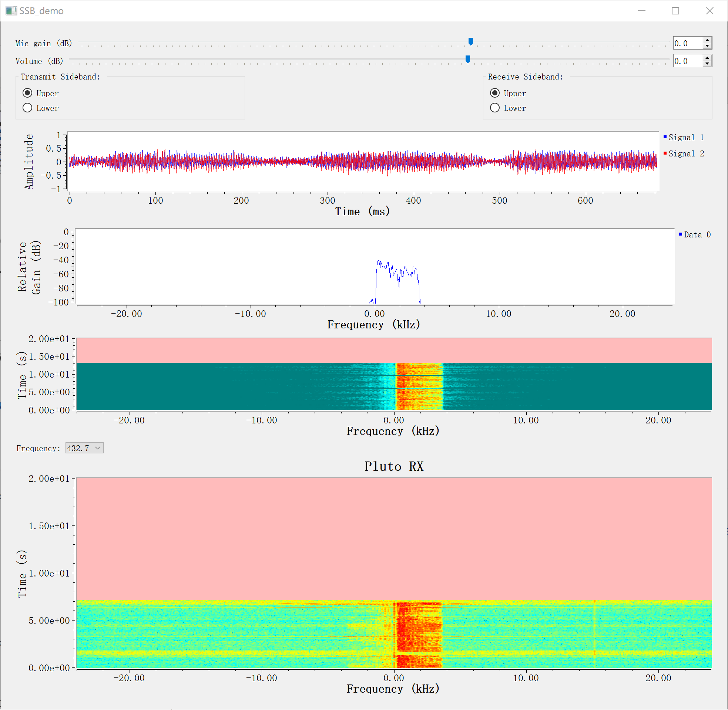Screen dimensions: 728x710
Task: Decrease Volume with down stepper arrow
Action: coord(707,64)
